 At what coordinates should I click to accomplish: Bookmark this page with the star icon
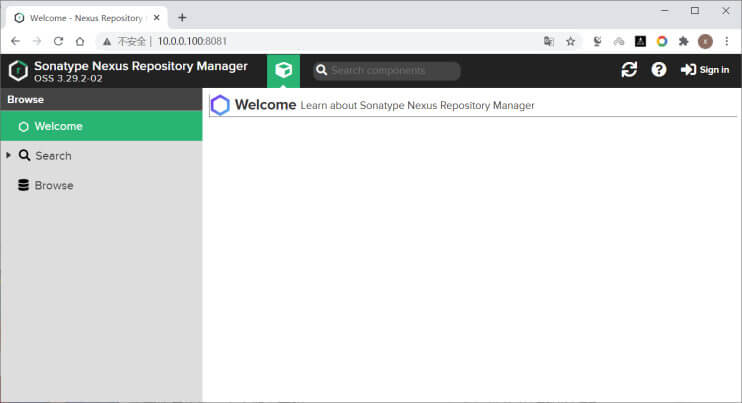click(x=571, y=41)
